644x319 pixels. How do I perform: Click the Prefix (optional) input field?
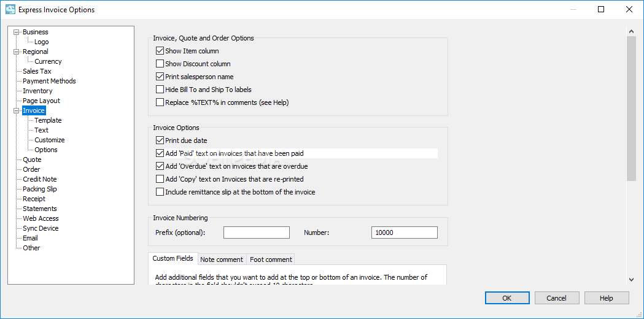pos(257,233)
